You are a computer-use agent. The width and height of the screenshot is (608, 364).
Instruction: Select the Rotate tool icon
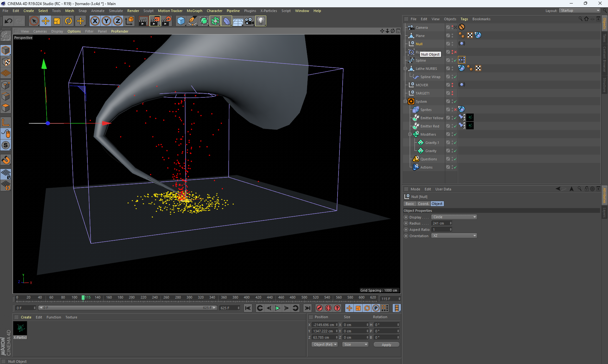click(68, 21)
